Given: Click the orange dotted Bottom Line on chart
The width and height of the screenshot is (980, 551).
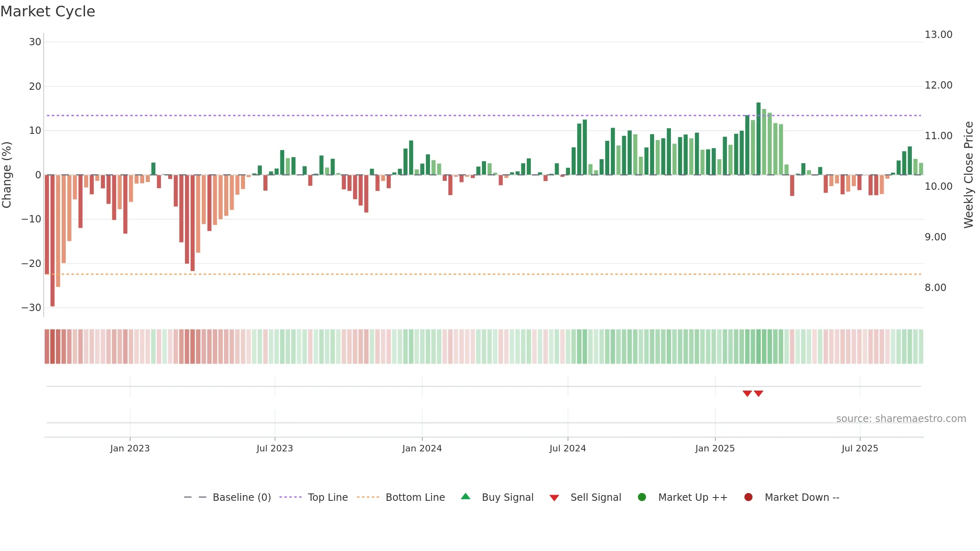Looking at the screenshot, I should click(484, 274).
